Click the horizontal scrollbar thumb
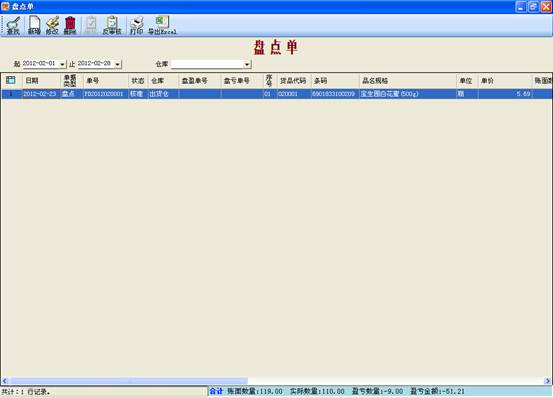The image size is (553, 398). (128, 381)
